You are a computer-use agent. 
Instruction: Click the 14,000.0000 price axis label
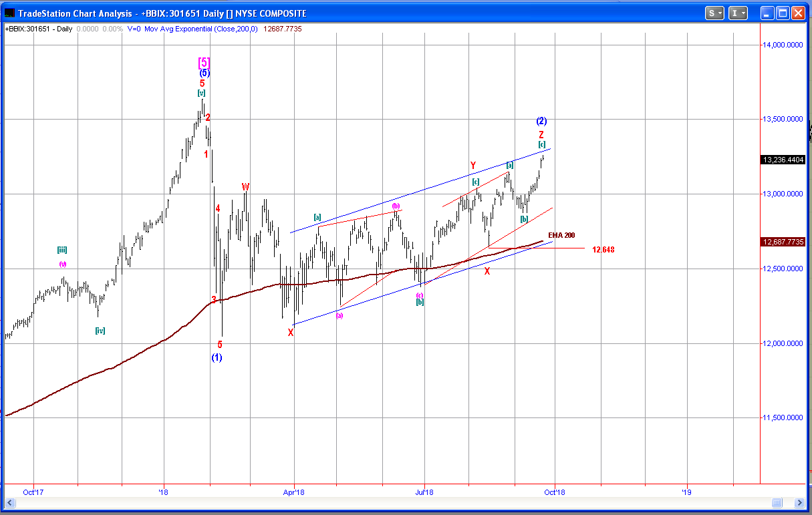click(x=783, y=45)
